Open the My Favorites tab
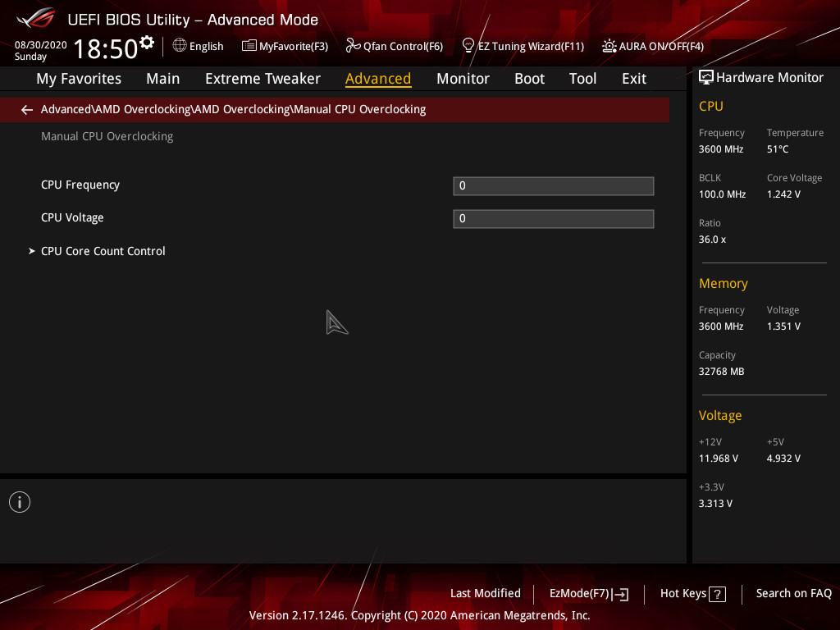840x630 pixels. [79, 79]
